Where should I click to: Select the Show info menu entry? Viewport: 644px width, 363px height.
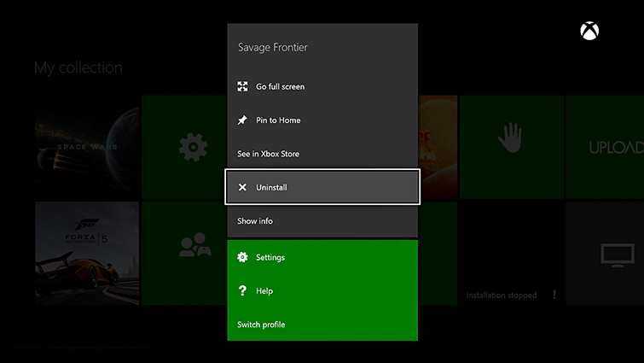coord(254,221)
